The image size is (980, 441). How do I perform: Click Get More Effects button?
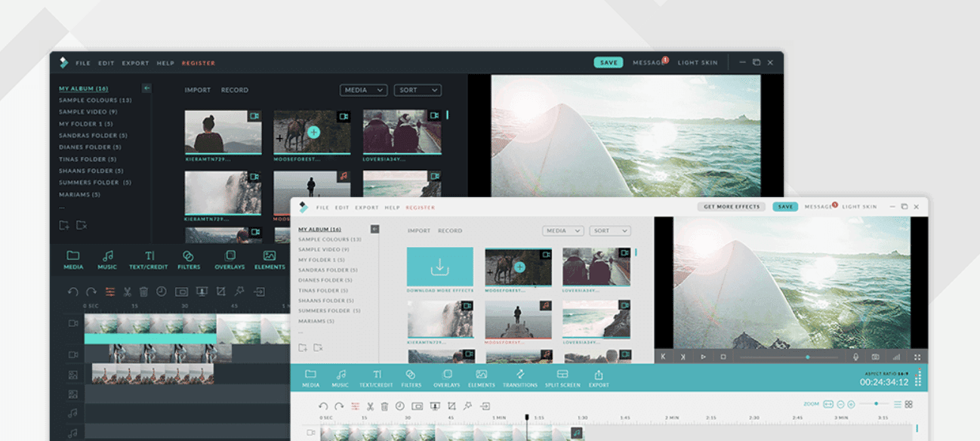(x=732, y=207)
